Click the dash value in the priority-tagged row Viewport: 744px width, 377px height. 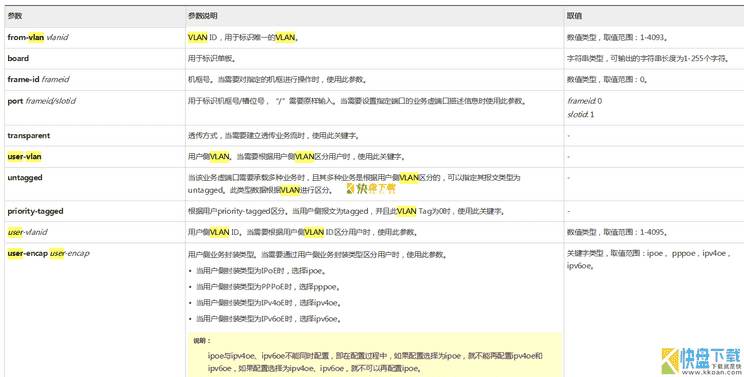[x=568, y=211]
